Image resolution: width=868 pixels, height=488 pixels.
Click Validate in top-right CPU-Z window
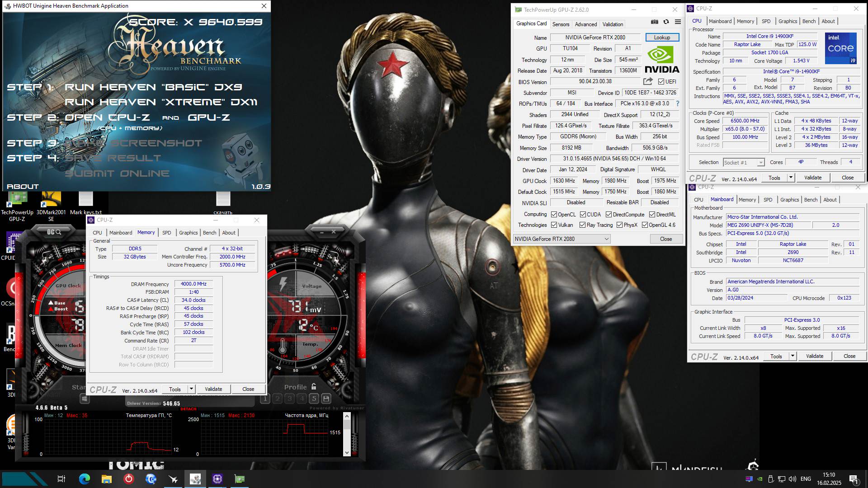[x=813, y=178]
